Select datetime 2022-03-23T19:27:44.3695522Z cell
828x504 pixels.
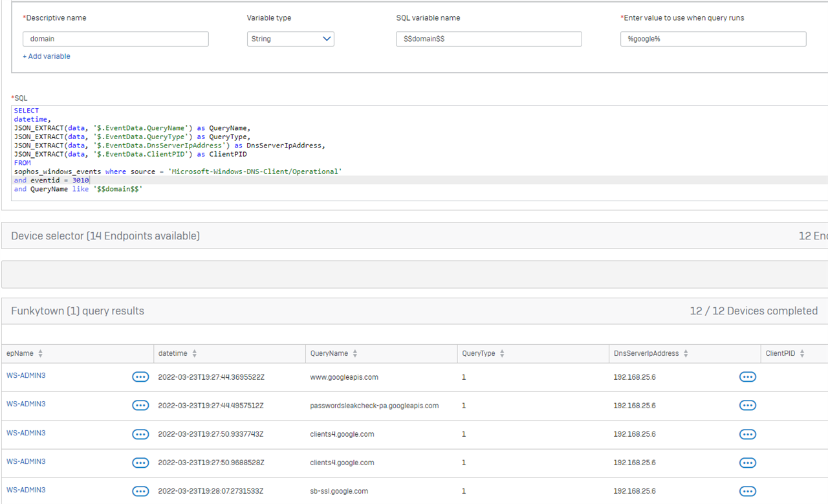[212, 377]
